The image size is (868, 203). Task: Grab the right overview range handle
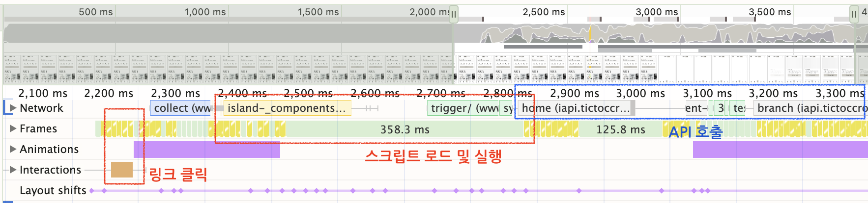click(854, 14)
